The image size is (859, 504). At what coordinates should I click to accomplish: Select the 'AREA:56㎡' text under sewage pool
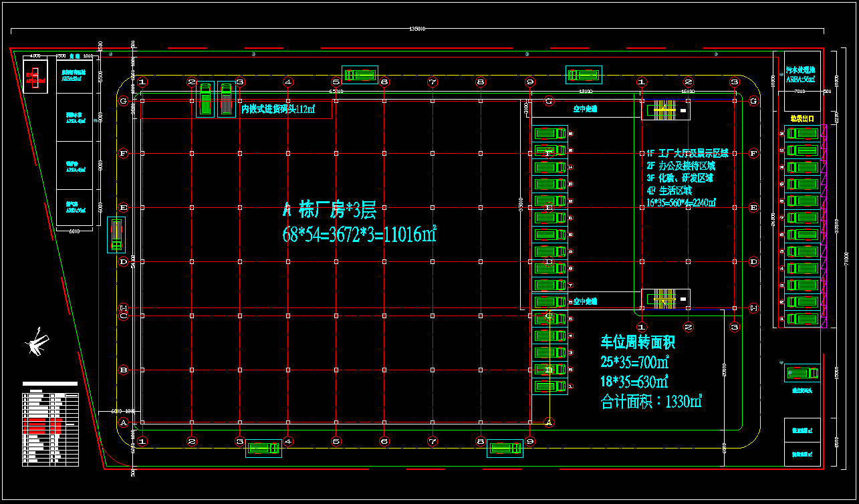point(800,79)
